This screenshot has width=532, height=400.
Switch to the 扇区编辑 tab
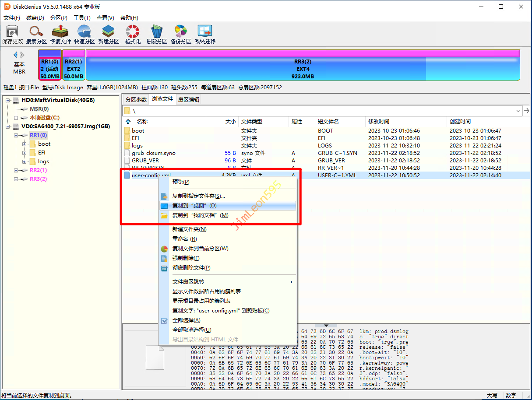click(x=188, y=99)
